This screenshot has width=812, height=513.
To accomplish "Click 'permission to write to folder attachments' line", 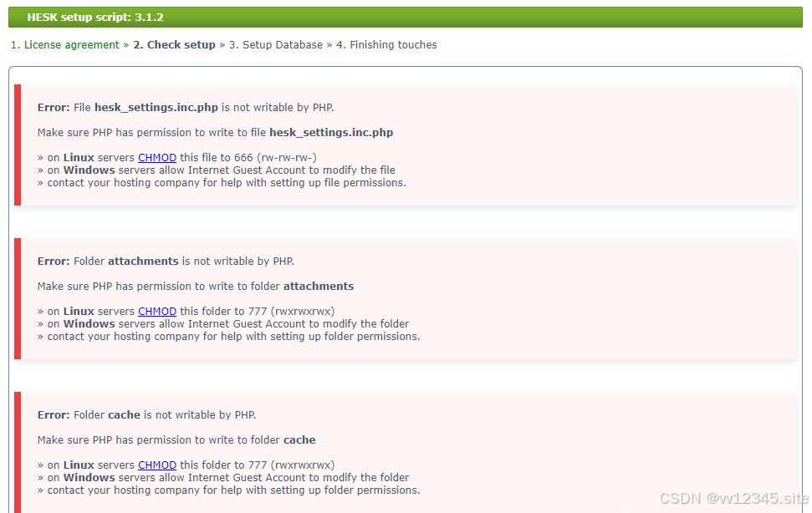I will [x=195, y=286].
